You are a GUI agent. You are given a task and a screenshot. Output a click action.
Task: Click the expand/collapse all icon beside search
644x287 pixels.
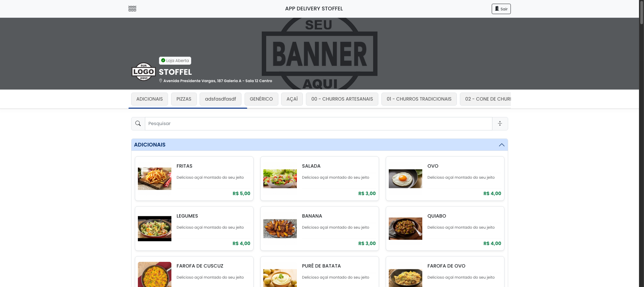point(500,124)
